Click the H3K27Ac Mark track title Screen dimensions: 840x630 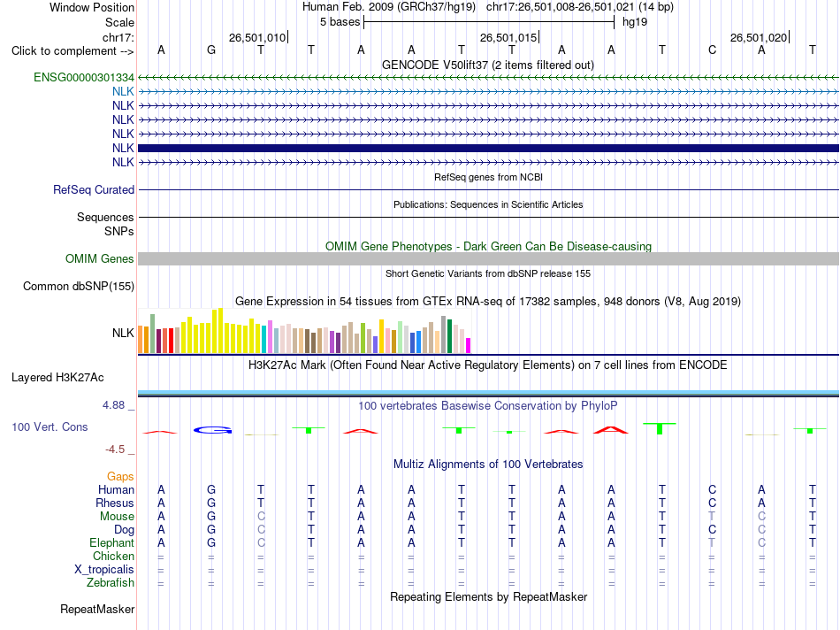click(x=488, y=365)
